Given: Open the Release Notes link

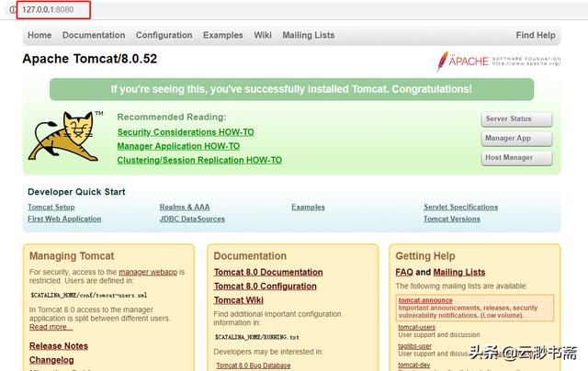Looking at the screenshot, I should point(59,346).
